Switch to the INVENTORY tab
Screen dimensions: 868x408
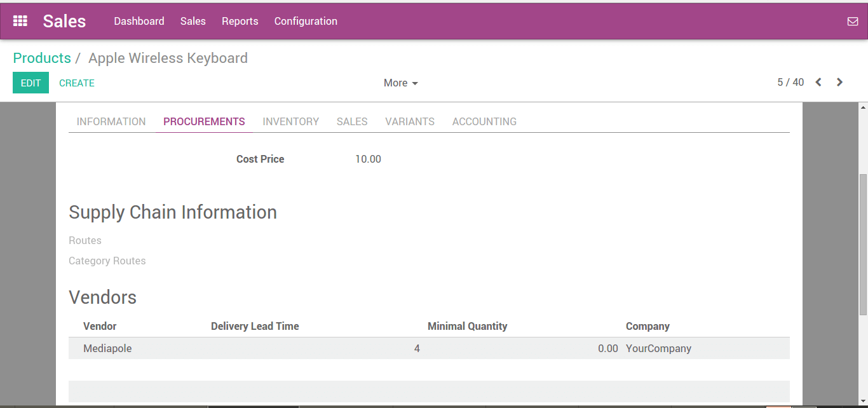(290, 121)
